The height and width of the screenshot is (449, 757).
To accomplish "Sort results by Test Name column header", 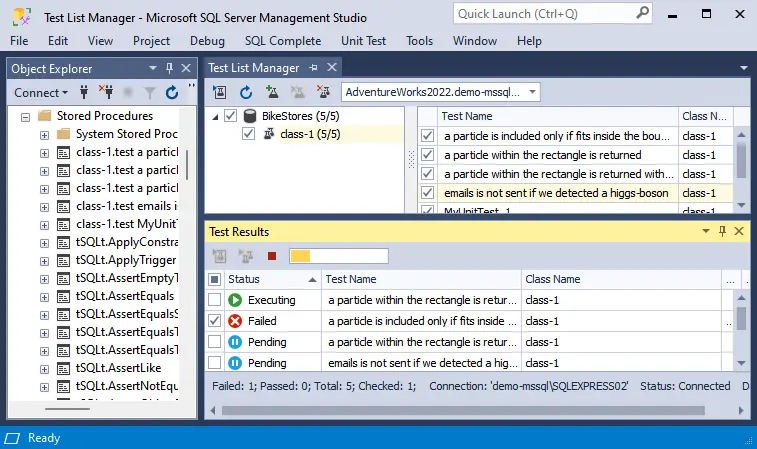I will pyautogui.click(x=421, y=279).
